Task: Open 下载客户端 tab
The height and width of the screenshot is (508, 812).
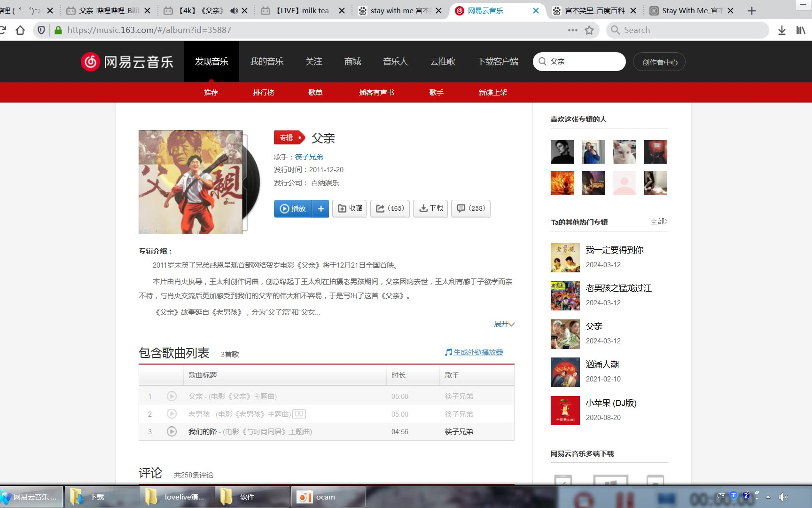Action: tap(498, 62)
